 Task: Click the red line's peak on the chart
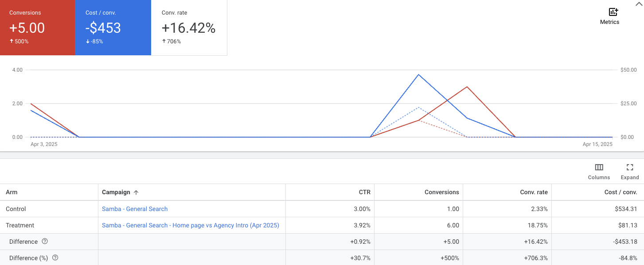coord(467,87)
